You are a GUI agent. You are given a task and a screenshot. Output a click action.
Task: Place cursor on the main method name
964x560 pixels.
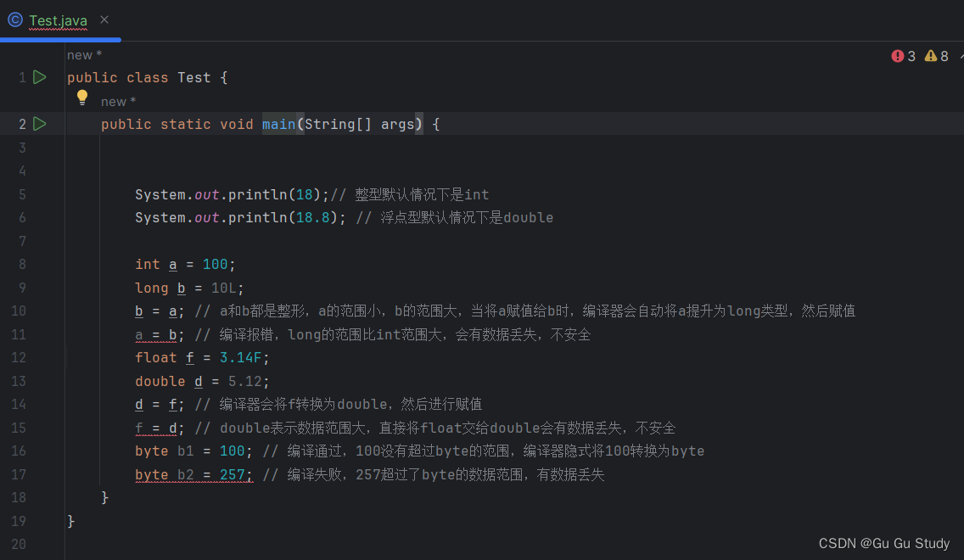(x=278, y=124)
